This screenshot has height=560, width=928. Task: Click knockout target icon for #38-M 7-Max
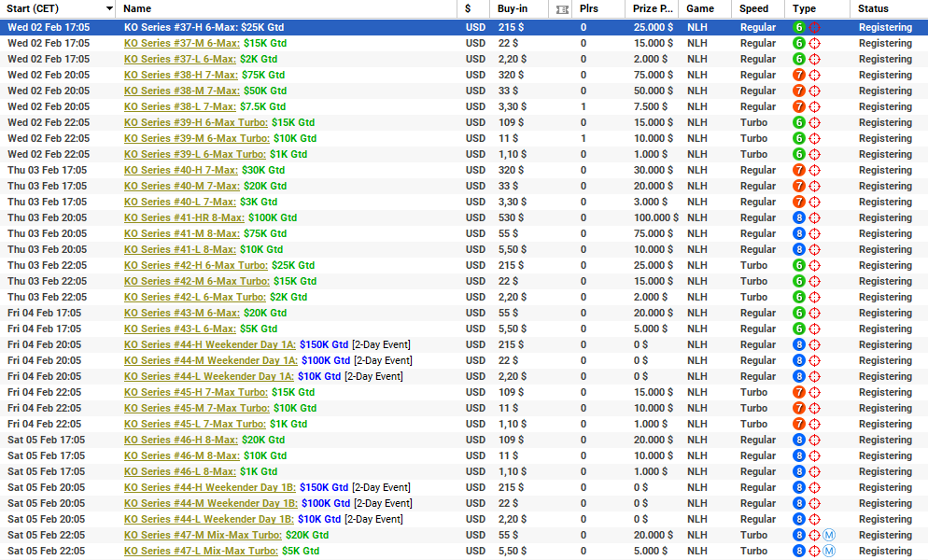[814, 91]
